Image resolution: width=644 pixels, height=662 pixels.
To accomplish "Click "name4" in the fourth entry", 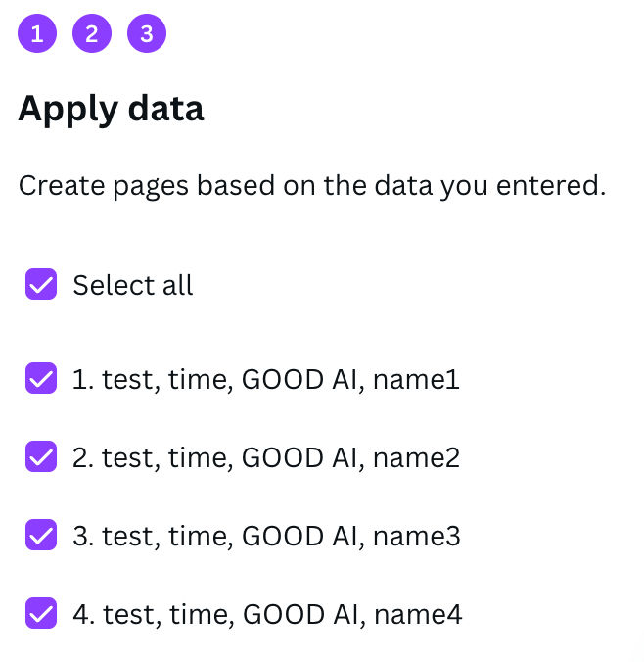I will (423, 614).
